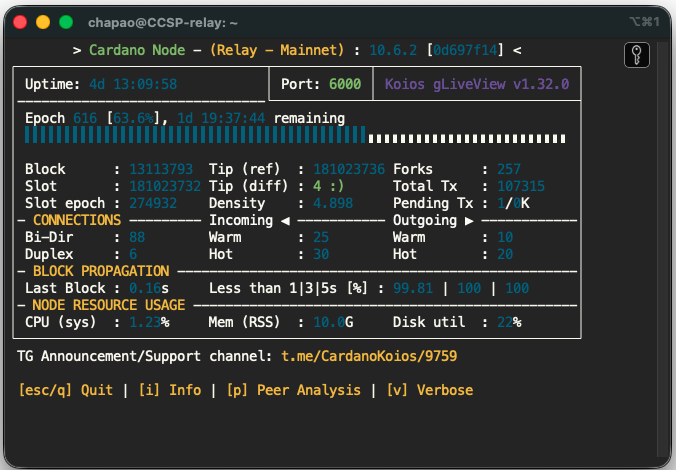This screenshot has width=676, height=470.
Task: Click the BLOCK PROPAGATION section header
Action: 100,271
